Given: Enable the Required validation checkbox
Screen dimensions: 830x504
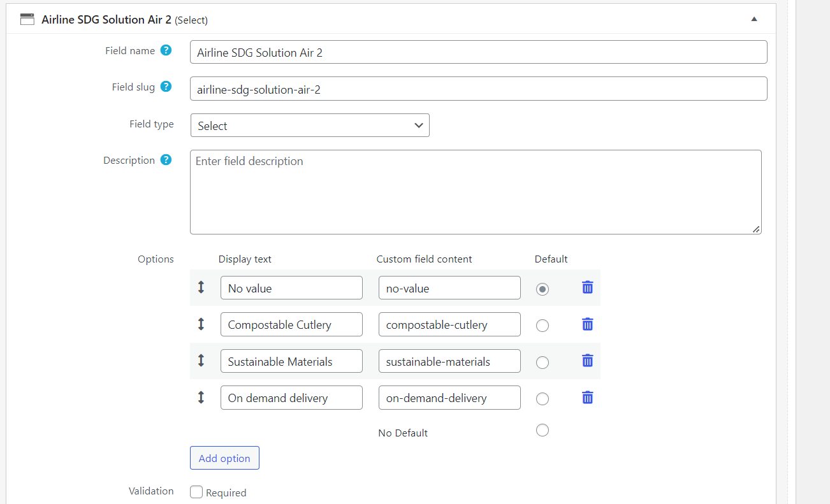Looking at the screenshot, I should [x=196, y=492].
